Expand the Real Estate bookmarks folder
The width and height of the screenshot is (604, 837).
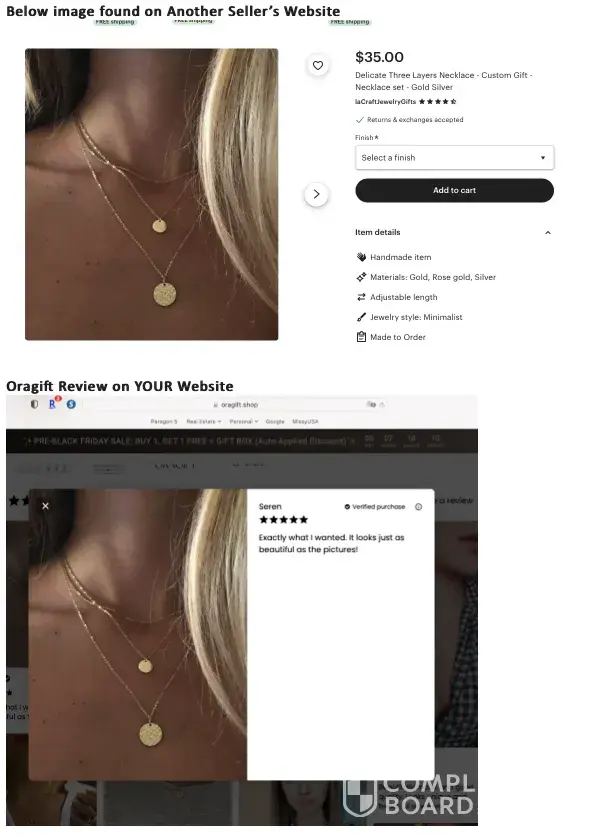pyautogui.click(x=204, y=422)
